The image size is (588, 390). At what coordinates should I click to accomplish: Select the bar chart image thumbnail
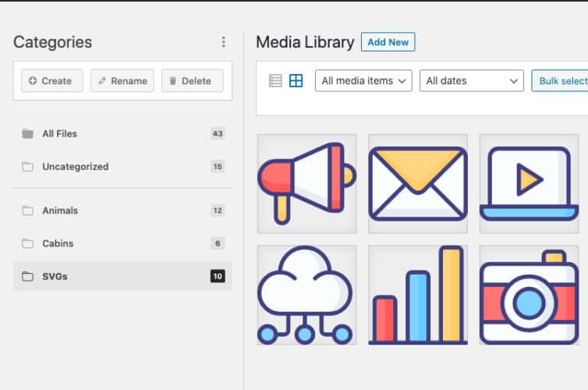[417, 295]
